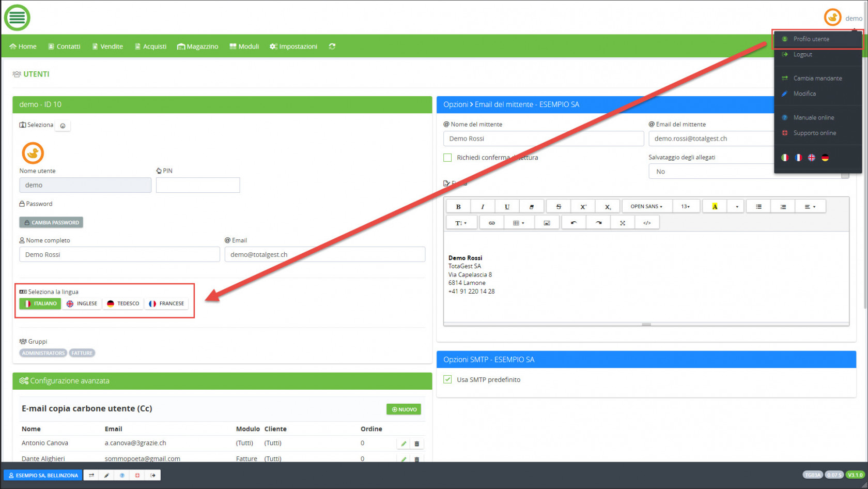
Task: Edit the Antonio Canova Cc entry
Action: tap(404, 444)
